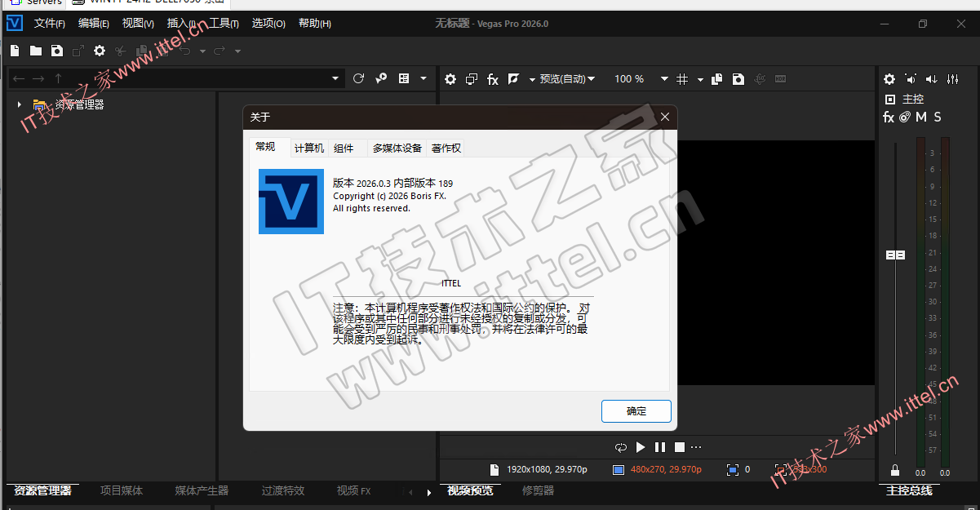Open the redo history dropdown arrow
Image resolution: width=980 pixels, height=510 pixels.
tap(237, 51)
